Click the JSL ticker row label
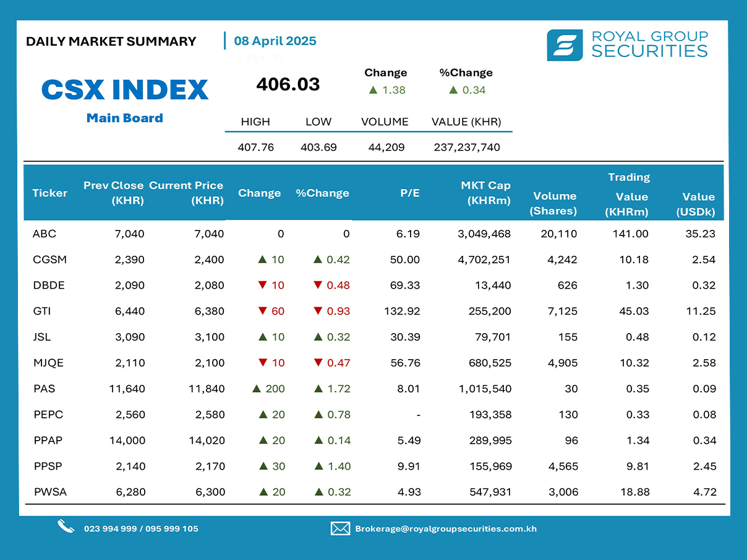The height and width of the screenshot is (560, 747). [41, 337]
